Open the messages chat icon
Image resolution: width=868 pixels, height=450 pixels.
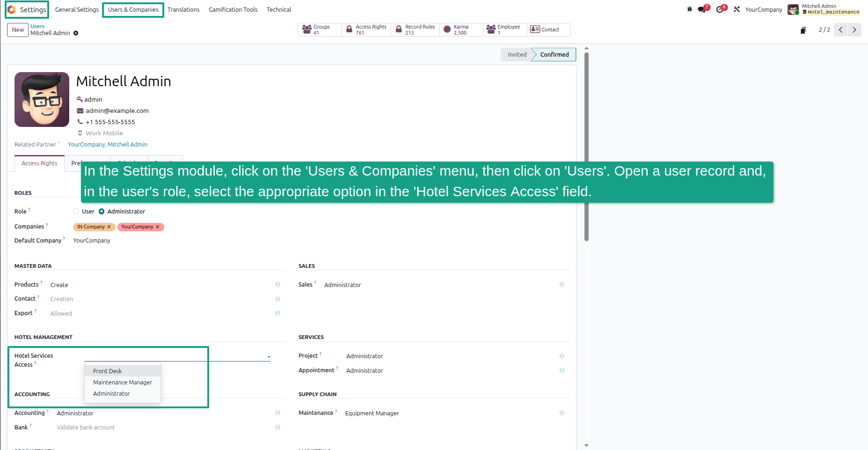click(702, 9)
